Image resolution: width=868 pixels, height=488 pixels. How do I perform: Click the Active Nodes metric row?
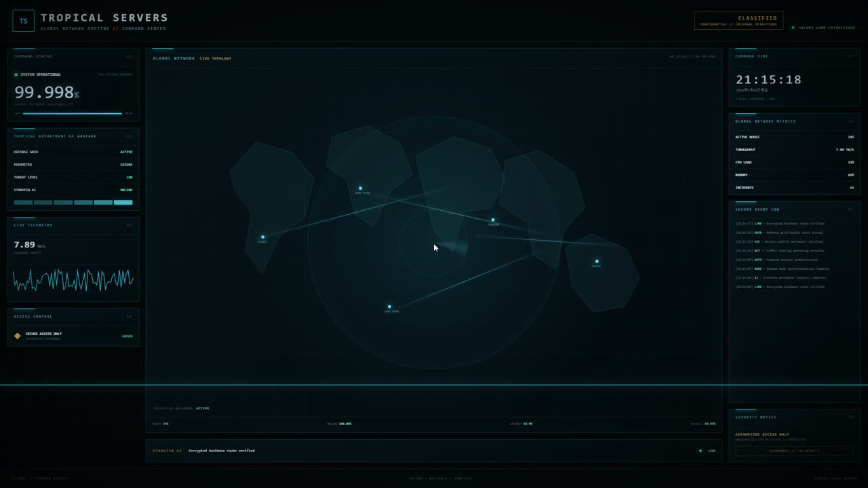[794, 137]
